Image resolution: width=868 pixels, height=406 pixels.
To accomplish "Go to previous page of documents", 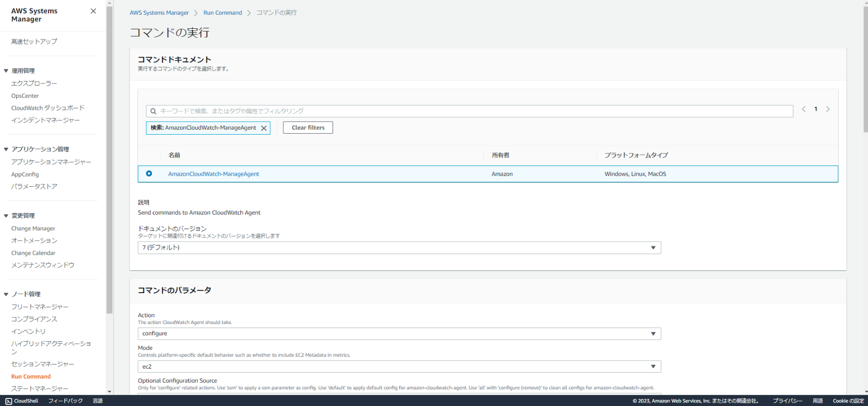I will tap(804, 109).
